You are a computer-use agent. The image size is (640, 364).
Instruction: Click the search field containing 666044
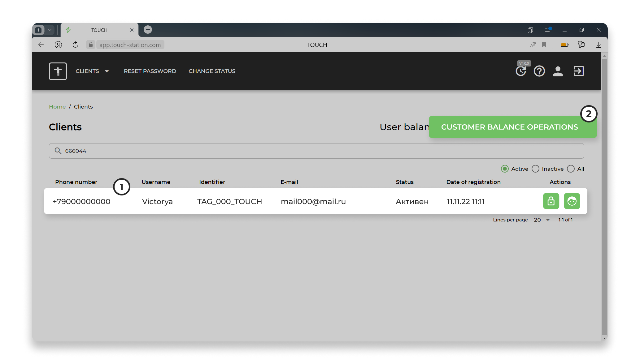316,151
